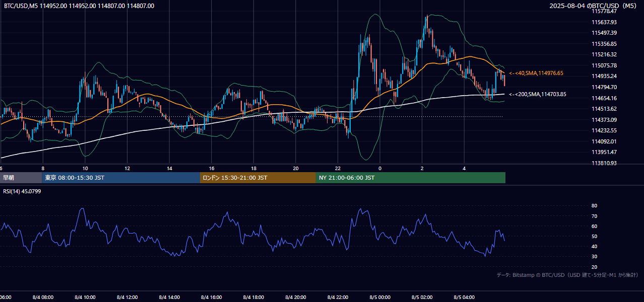This screenshot has height=302, width=644.
Task: Click price axis value 115637.93
Action: (604, 22)
